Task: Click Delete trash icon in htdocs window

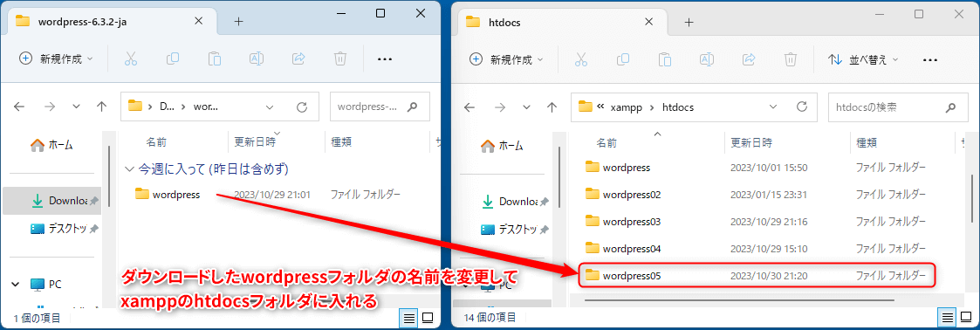Action: coord(791,59)
